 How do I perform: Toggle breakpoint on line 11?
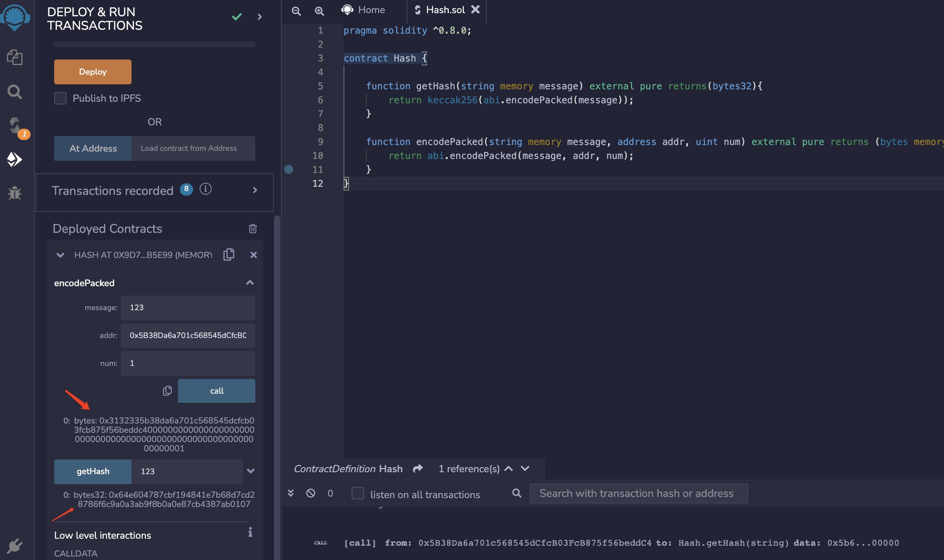click(289, 169)
